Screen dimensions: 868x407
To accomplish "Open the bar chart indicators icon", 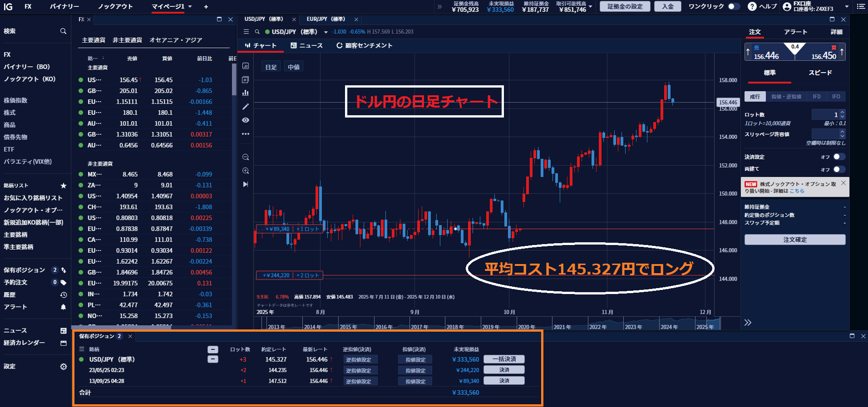I will coord(246,93).
